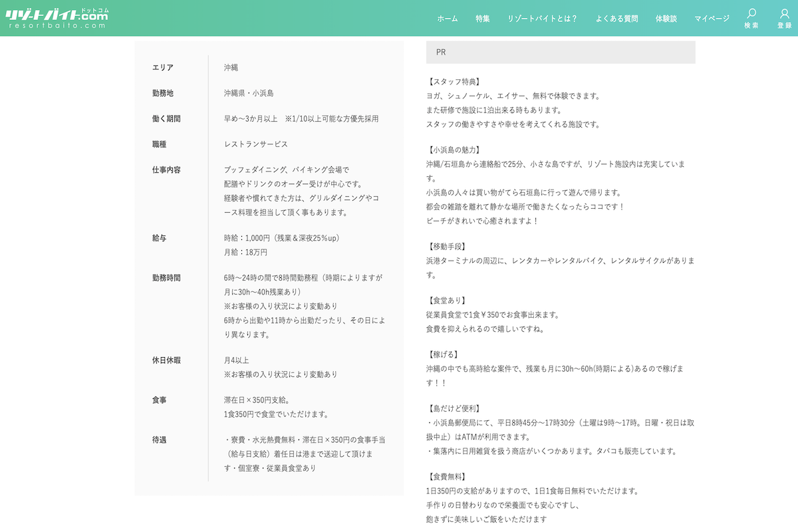Viewport: 798px width, 532px height.
Task: Click the line about 集落内に日用雑貨を扱う商店
Action: [552, 451]
